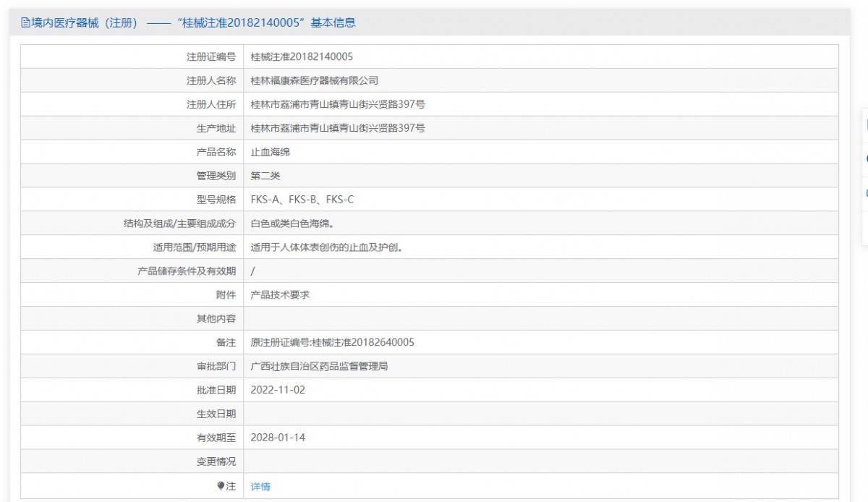This screenshot has width=868, height=502.
Task: Click the 审批部门 label
Action: click(216, 367)
